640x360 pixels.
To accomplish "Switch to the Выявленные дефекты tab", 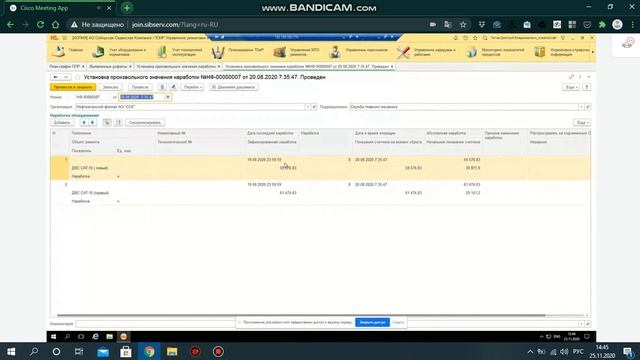I will [108, 67].
